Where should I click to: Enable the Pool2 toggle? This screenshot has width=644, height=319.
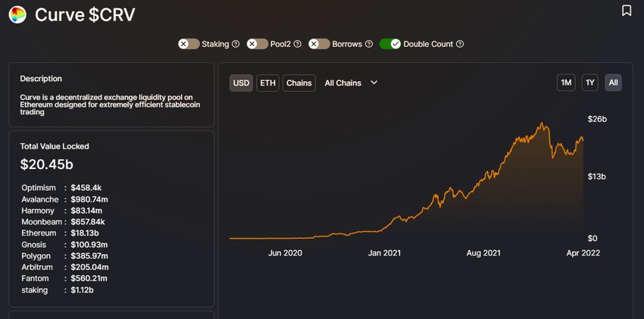coord(258,44)
